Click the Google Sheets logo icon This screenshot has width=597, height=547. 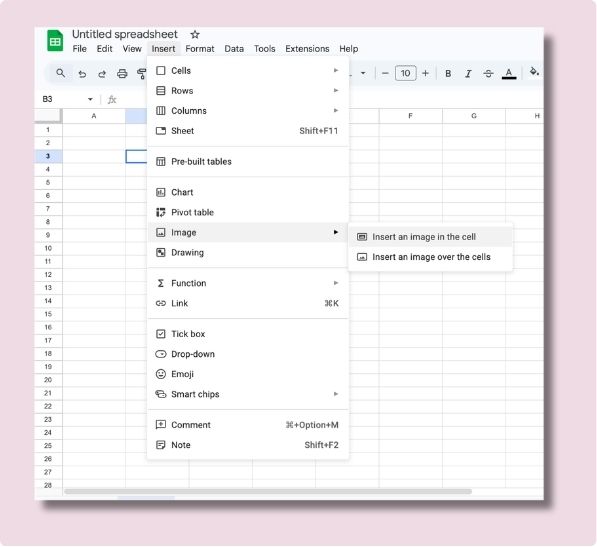click(55, 40)
